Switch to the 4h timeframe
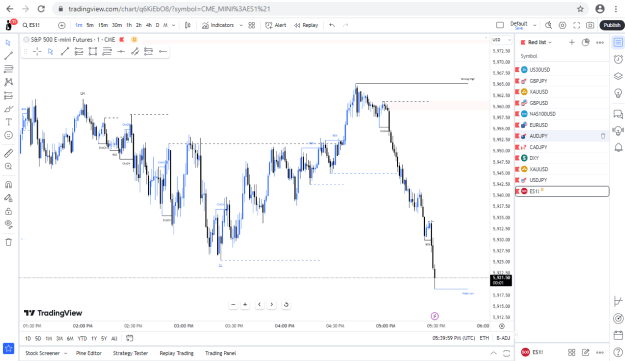Image resolution: width=625 pixels, height=361 pixels. coord(149,25)
